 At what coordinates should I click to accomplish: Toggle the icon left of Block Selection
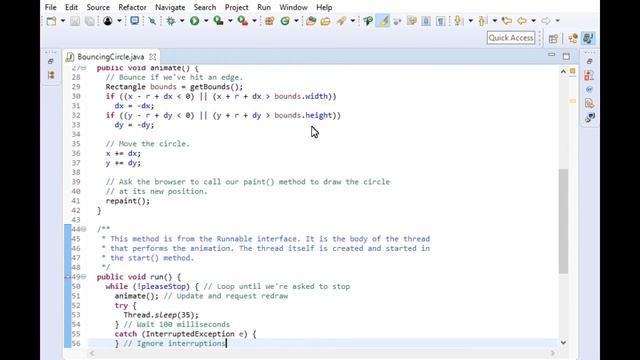411,21
